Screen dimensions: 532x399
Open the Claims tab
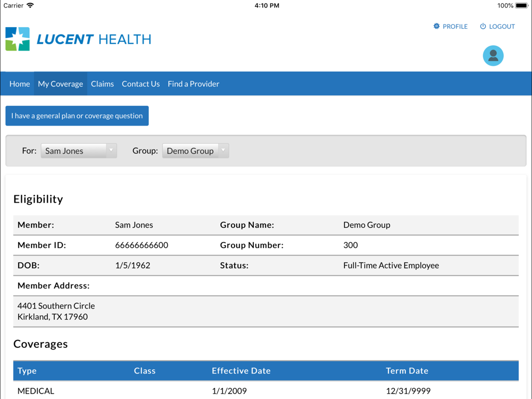(102, 84)
